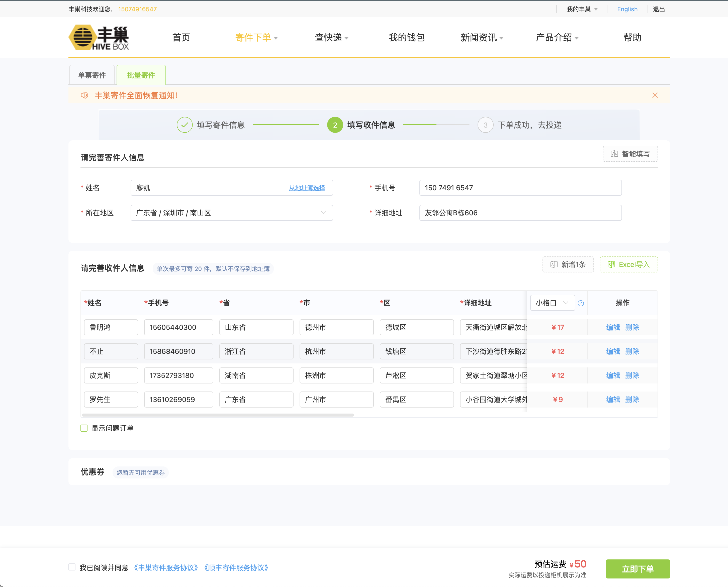Image resolution: width=728 pixels, height=587 pixels.
Task: Click phone field 15605440300
Action: [x=178, y=327]
